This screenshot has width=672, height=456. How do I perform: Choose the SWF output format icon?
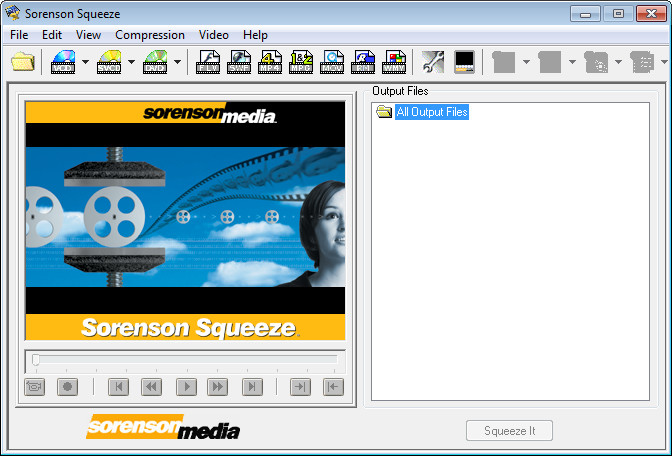click(240, 62)
